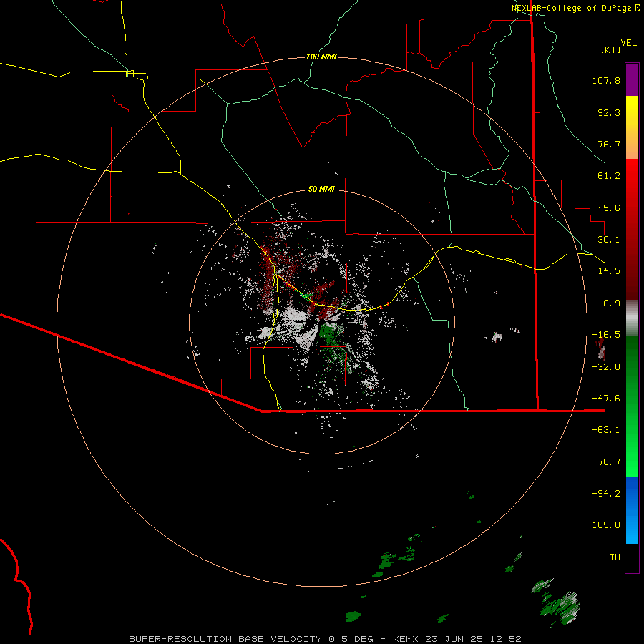This screenshot has height=644, width=644.
Task: Click the -63.1 velocity scale value
Action: click(x=606, y=430)
